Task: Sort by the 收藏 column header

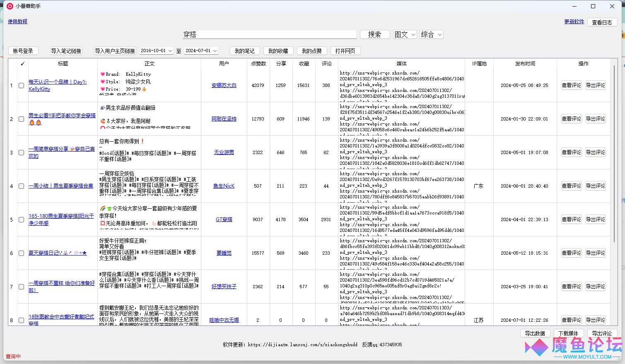Action: click(x=304, y=64)
